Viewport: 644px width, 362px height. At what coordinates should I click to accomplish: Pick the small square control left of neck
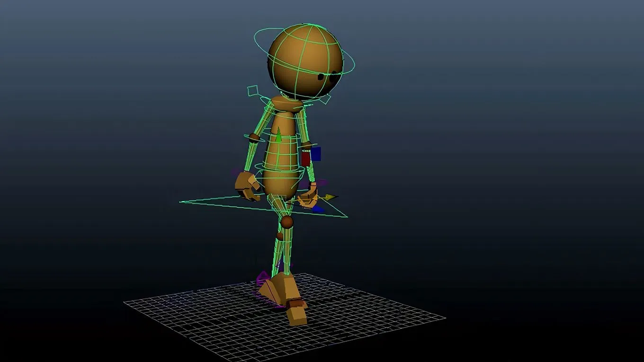pyautogui.click(x=253, y=90)
